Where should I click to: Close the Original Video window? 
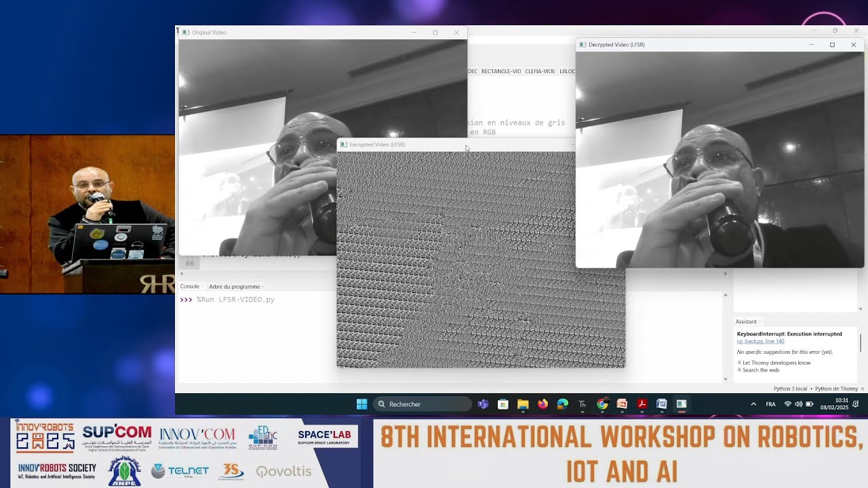click(x=456, y=32)
